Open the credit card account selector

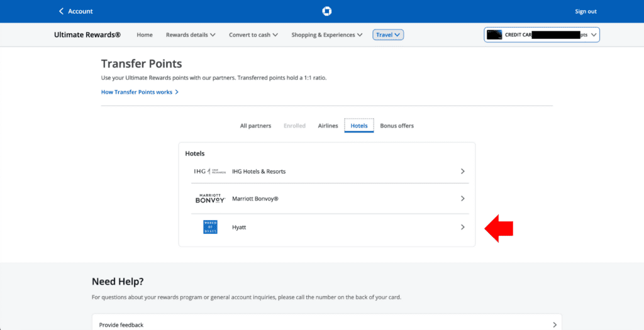point(541,35)
